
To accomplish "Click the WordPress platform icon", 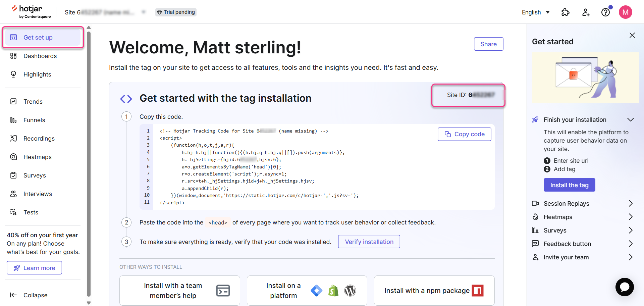I will click(350, 291).
